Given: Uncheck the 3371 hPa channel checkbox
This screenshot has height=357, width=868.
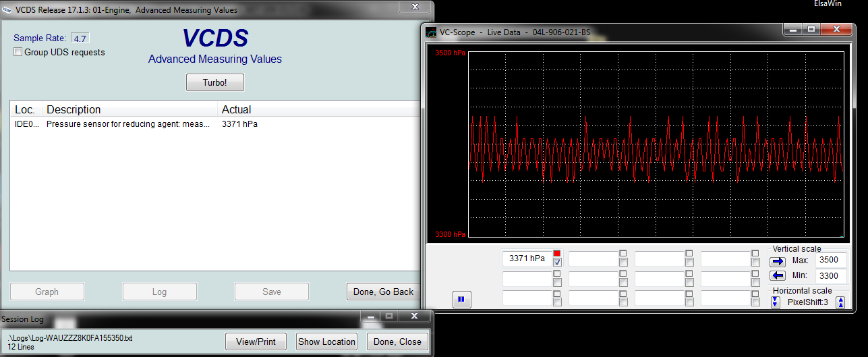Looking at the screenshot, I should coord(558,263).
